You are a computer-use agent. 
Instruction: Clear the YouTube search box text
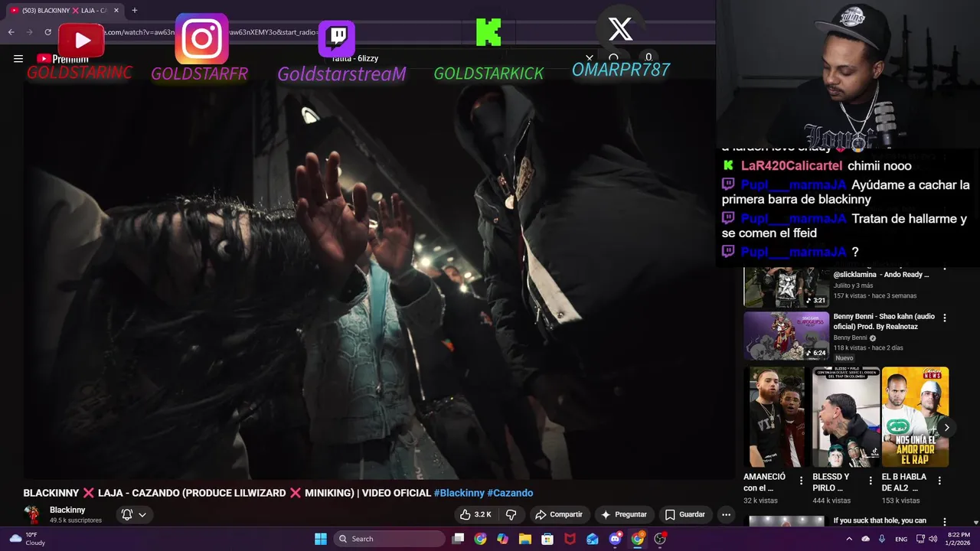pos(589,58)
